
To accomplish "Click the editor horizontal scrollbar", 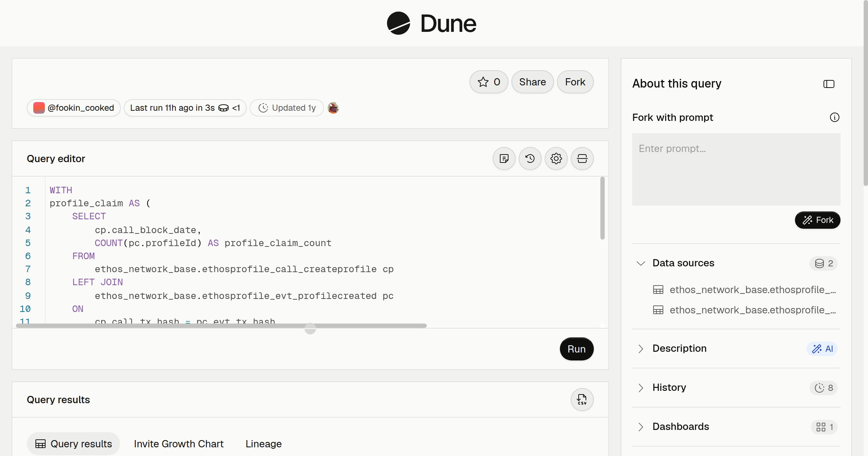I will 221,326.
